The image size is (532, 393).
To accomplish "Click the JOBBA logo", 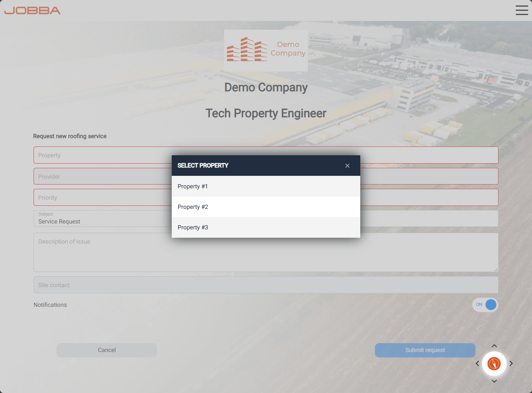I will 32,10.
